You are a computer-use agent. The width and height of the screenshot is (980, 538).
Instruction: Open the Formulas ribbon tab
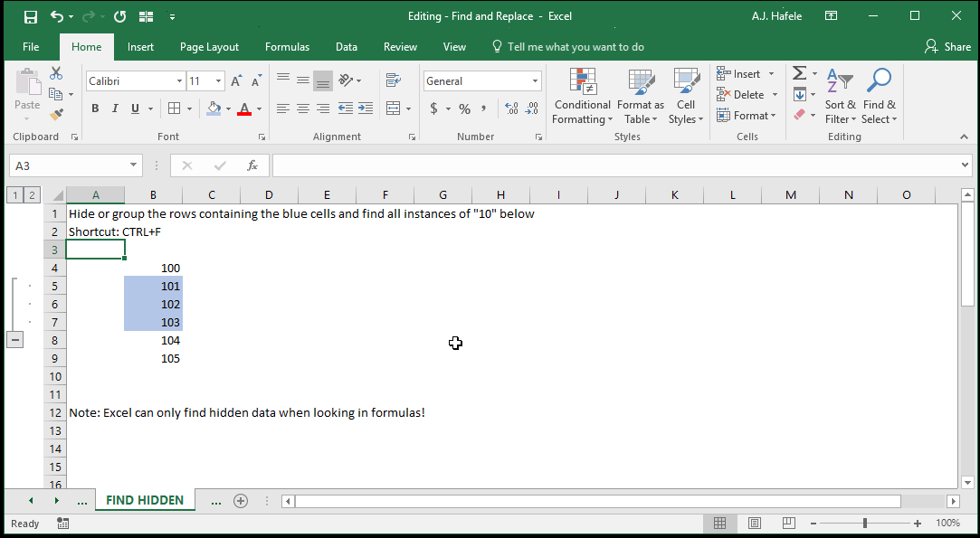click(287, 47)
